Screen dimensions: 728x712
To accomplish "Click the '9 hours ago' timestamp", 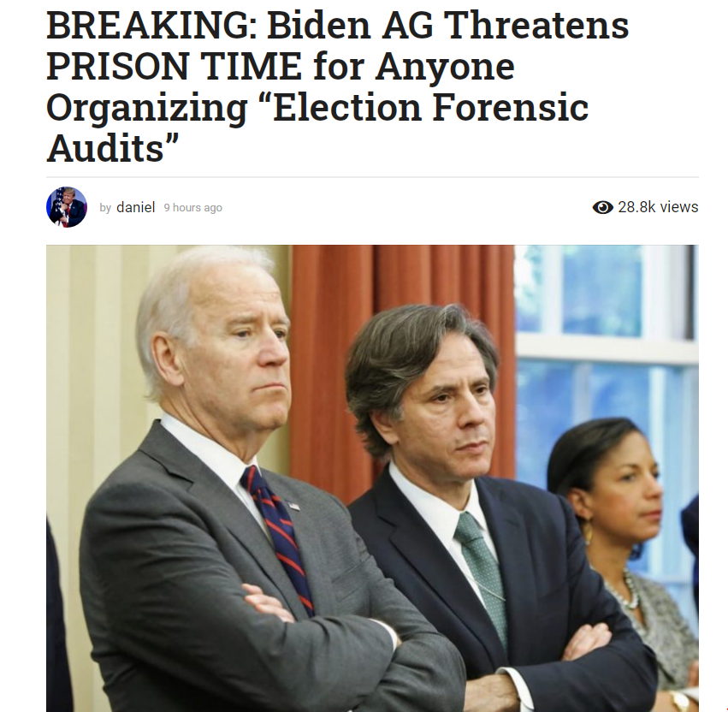I will click(x=192, y=208).
